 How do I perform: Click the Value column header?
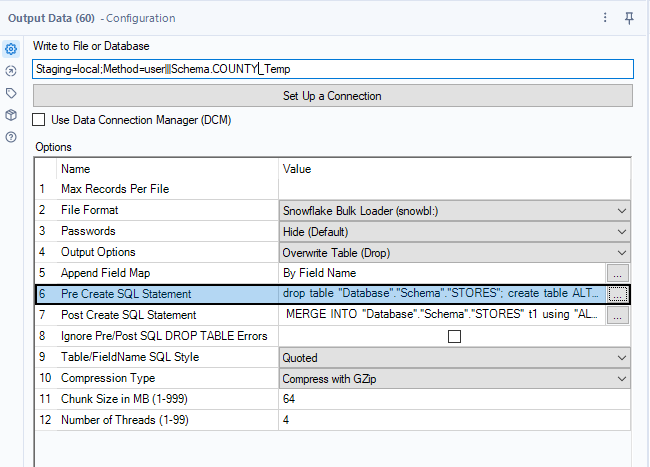[x=297, y=169]
